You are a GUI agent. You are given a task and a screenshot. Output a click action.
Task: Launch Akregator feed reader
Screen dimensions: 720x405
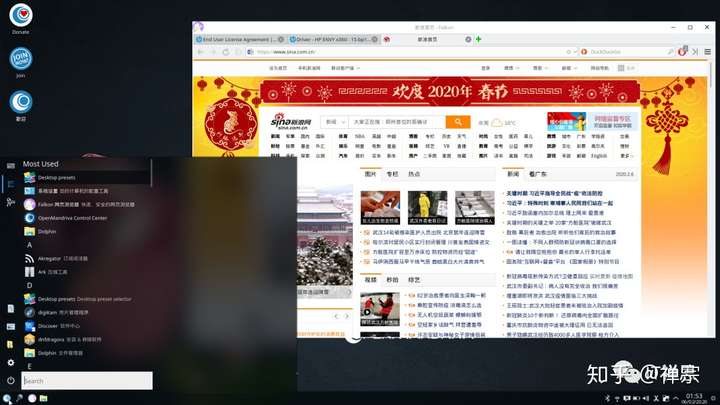coord(86,259)
